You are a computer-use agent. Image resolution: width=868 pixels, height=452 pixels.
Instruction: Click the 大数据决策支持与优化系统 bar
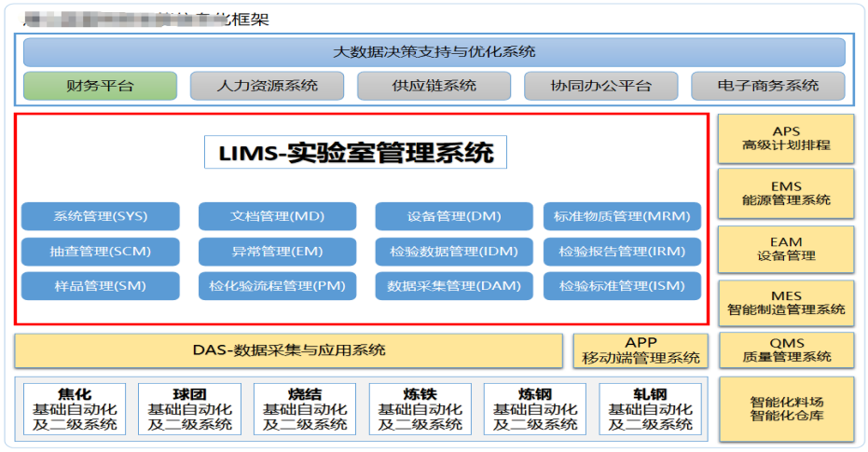pos(434,52)
